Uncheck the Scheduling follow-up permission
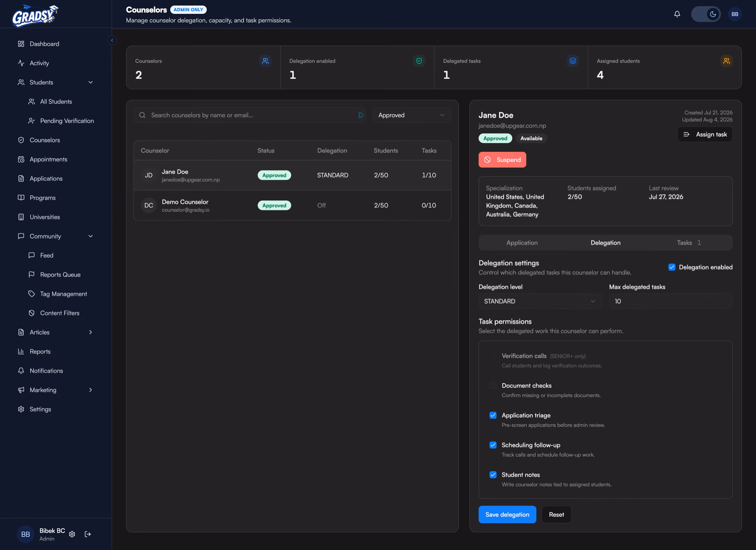This screenshot has height=550, width=756. coord(493,445)
